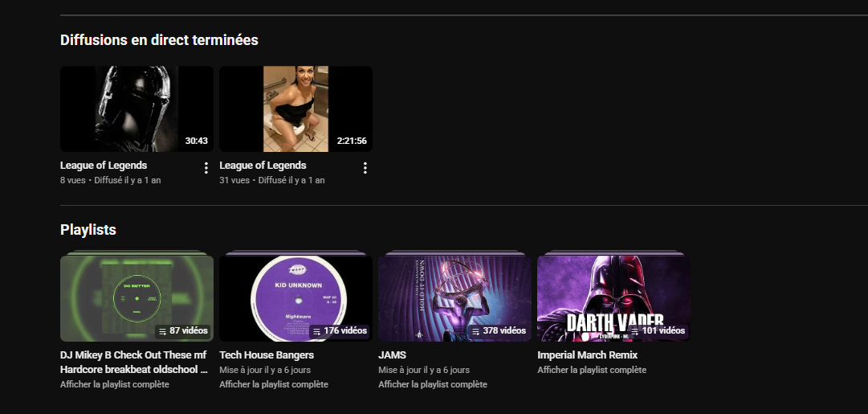Open the 2:21:56 stream thumbnail

point(295,109)
